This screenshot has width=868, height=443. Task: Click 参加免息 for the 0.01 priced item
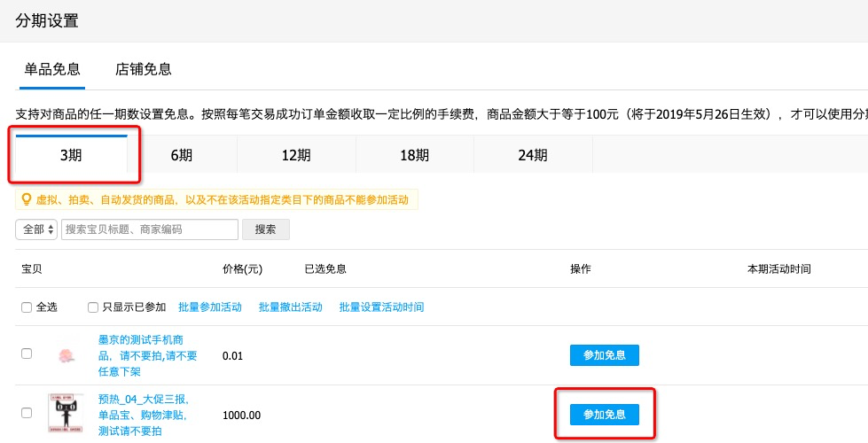point(604,355)
